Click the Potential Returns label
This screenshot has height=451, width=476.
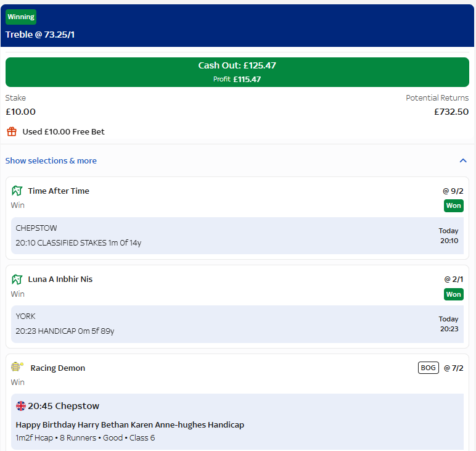click(437, 98)
